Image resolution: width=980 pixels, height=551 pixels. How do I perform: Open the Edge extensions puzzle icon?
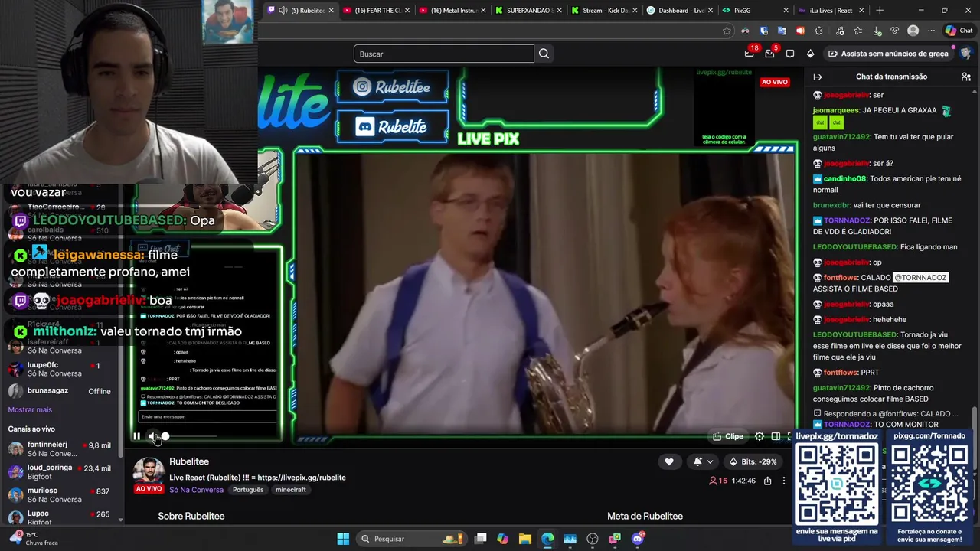(818, 31)
